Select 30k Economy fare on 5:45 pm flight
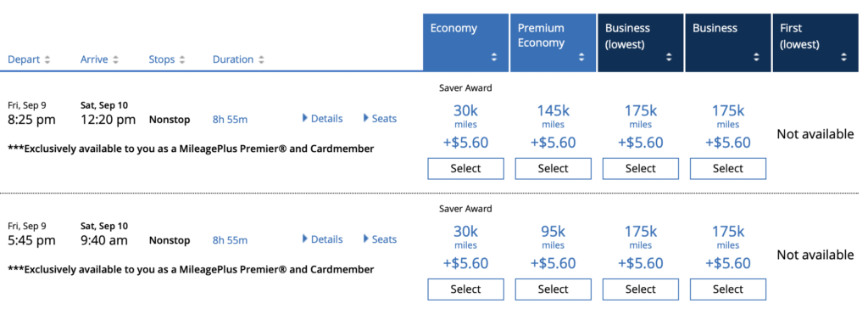The image size is (868, 309). tap(465, 289)
